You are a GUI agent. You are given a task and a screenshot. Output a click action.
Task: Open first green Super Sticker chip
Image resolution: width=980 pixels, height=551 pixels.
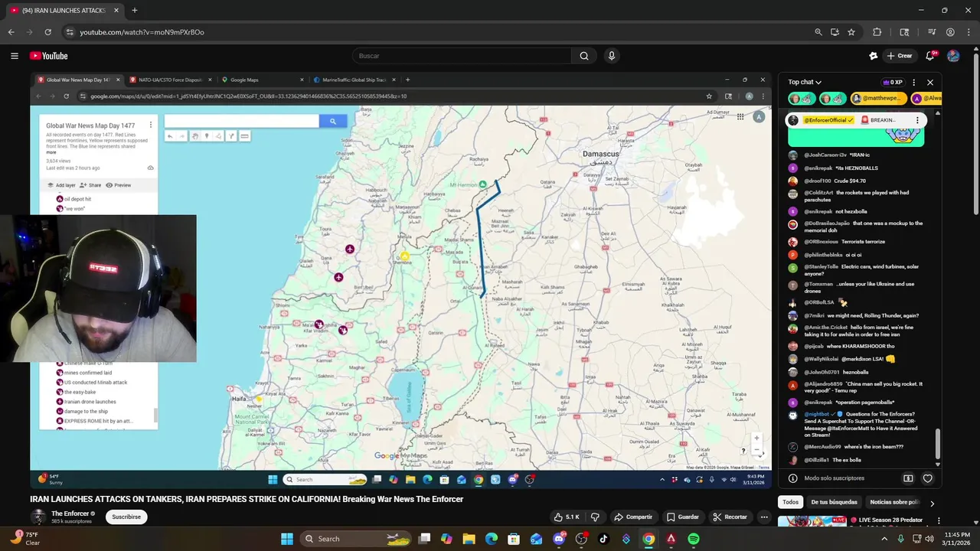[801, 98]
